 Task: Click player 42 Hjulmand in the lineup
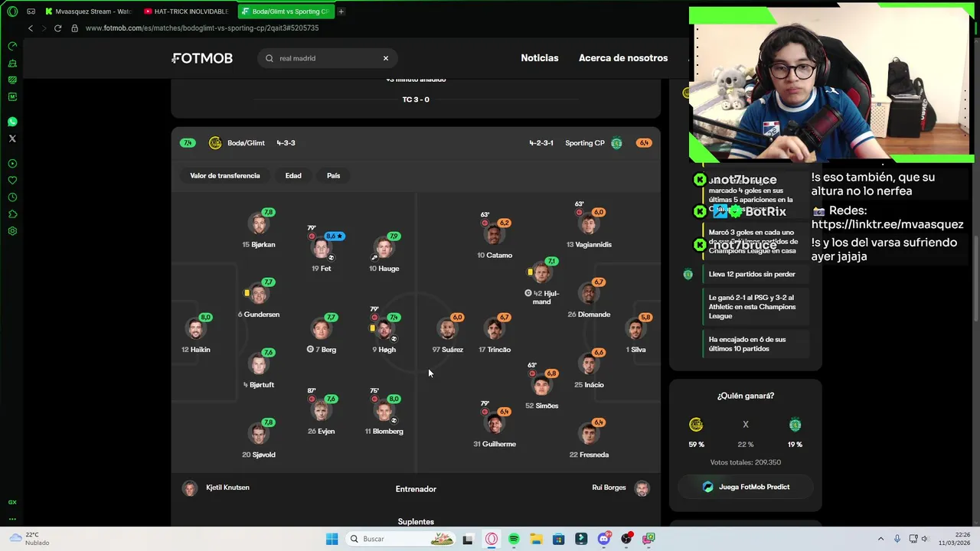pos(542,282)
